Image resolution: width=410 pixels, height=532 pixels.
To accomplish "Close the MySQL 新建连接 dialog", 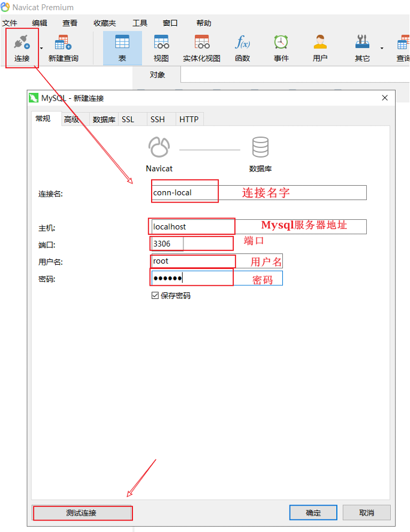I will click(x=385, y=98).
